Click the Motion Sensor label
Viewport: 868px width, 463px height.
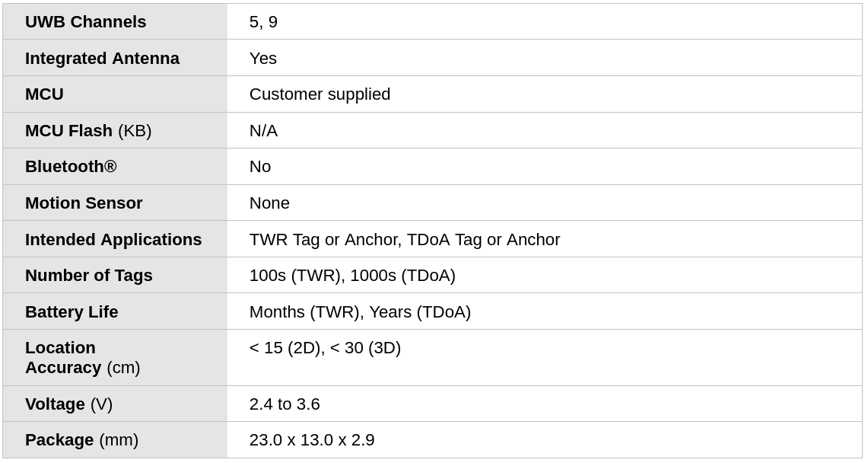click(x=84, y=203)
